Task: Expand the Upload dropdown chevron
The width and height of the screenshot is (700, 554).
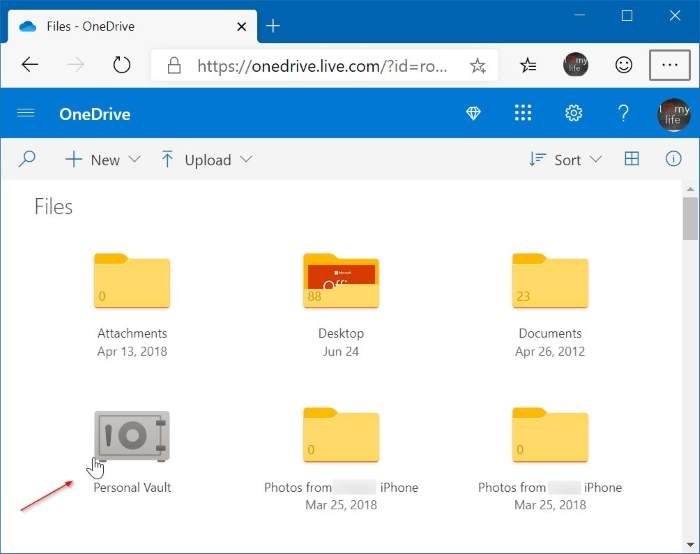Action: pyautogui.click(x=246, y=159)
